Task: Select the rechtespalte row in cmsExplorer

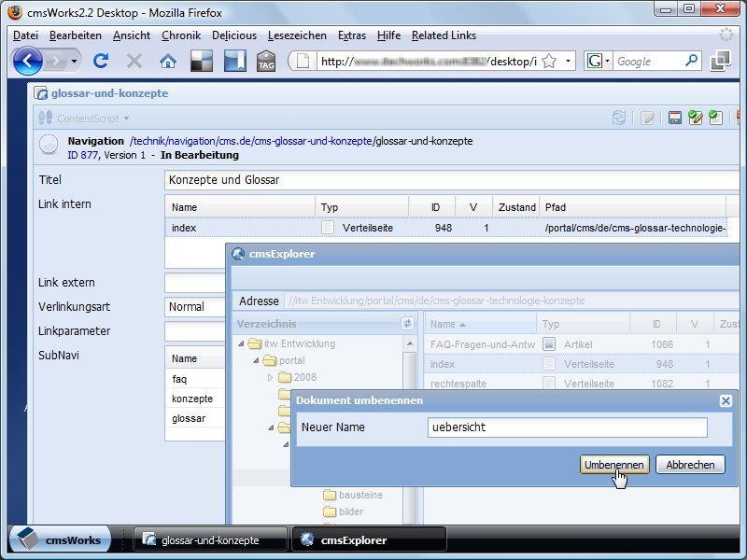Action: pyautogui.click(x=581, y=384)
